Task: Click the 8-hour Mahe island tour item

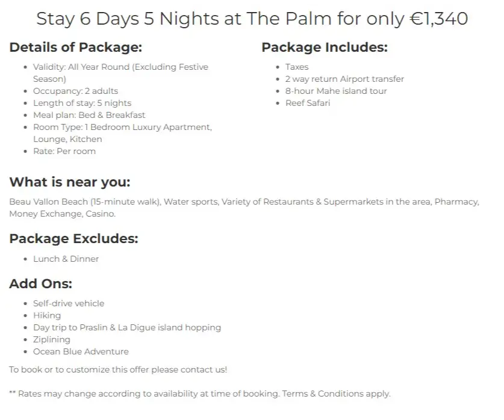Action: pos(336,91)
